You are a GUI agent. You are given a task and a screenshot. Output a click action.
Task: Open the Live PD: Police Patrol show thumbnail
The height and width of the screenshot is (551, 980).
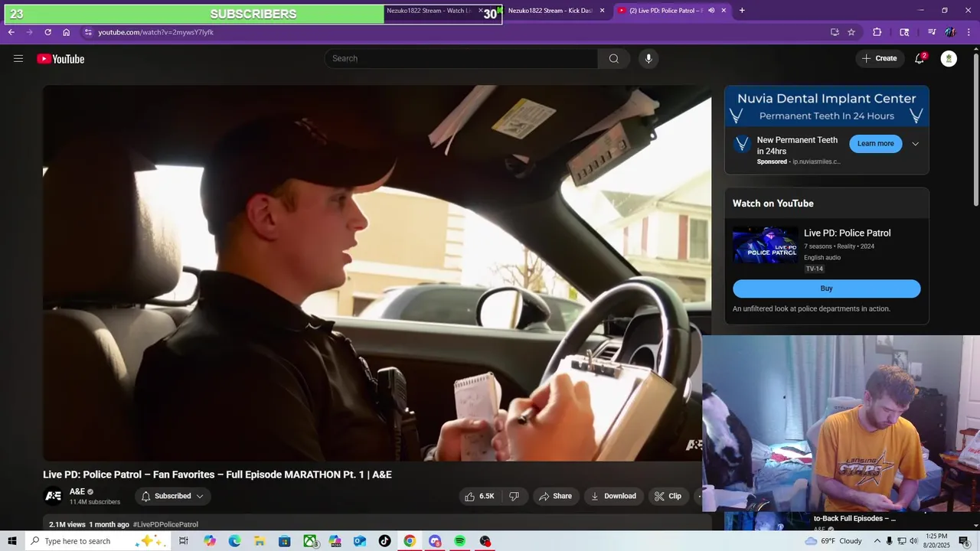765,246
